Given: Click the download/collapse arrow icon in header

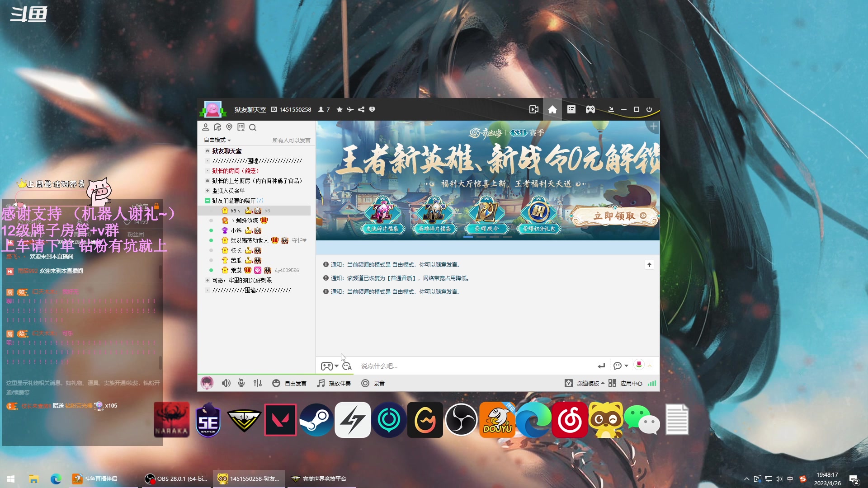Looking at the screenshot, I should point(611,110).
